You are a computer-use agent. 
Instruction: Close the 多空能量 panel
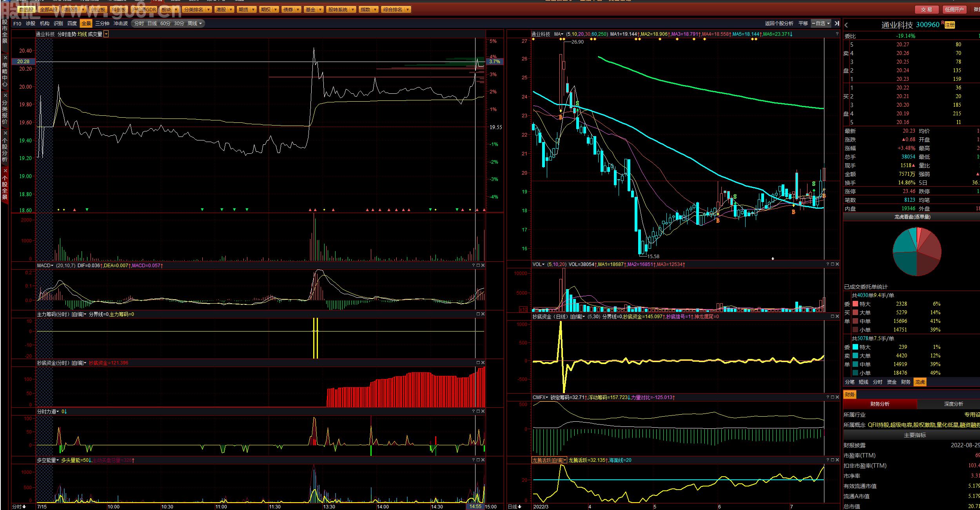point(483,460)
